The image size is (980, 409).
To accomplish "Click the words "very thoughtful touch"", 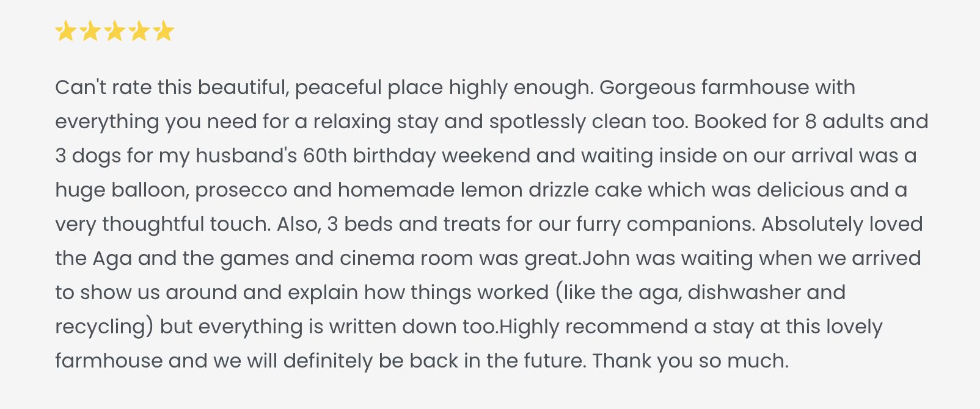I will click(162, 224).
